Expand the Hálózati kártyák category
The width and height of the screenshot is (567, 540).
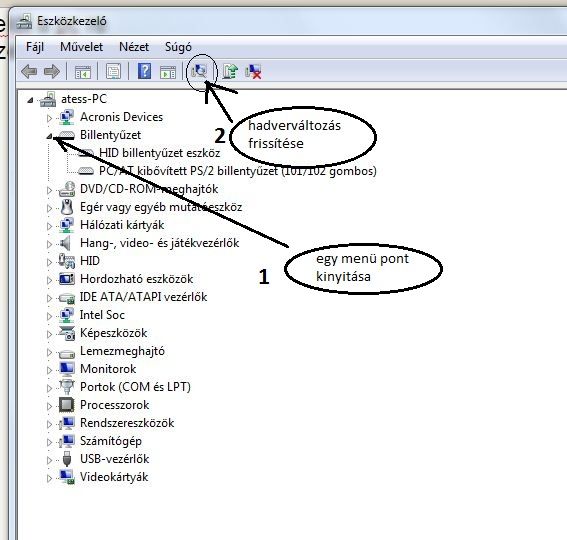tap(50, 226)
